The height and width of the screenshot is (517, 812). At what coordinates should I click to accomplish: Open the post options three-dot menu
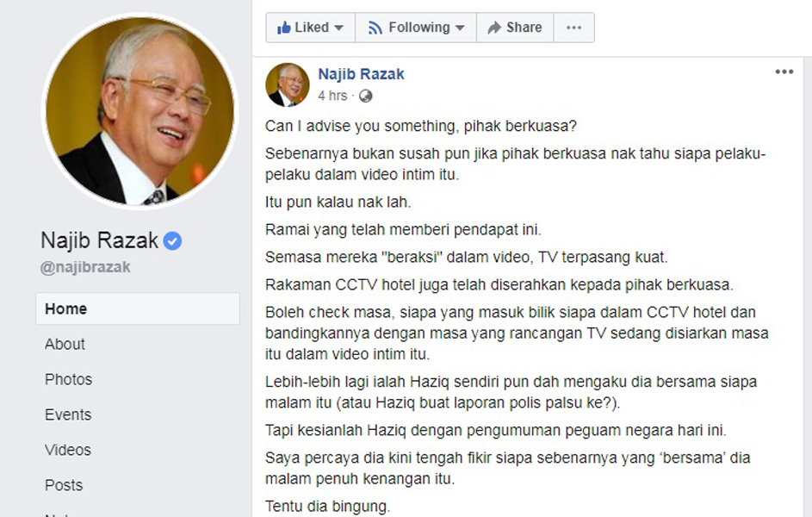point(784,72)
